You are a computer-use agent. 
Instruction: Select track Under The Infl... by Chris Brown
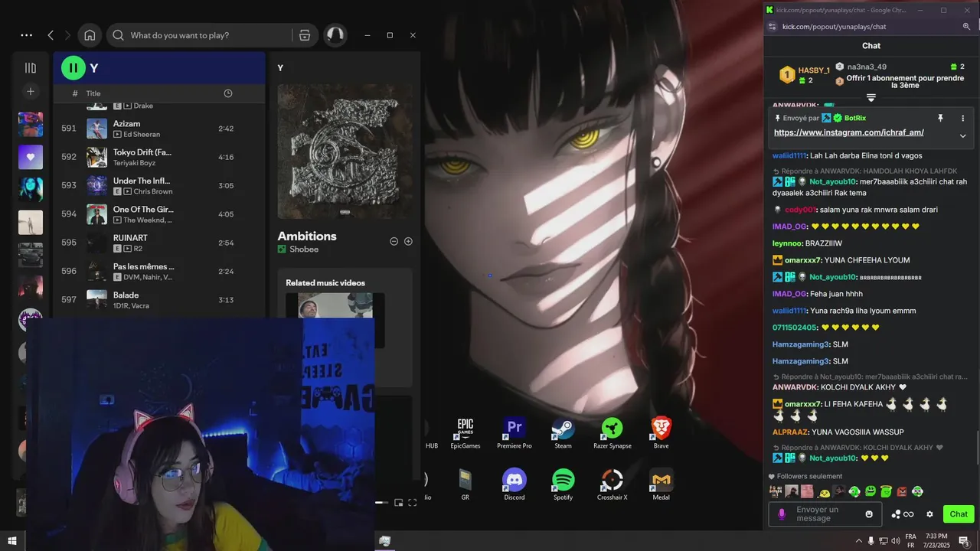pyautogui.click(x=158, y=186)
